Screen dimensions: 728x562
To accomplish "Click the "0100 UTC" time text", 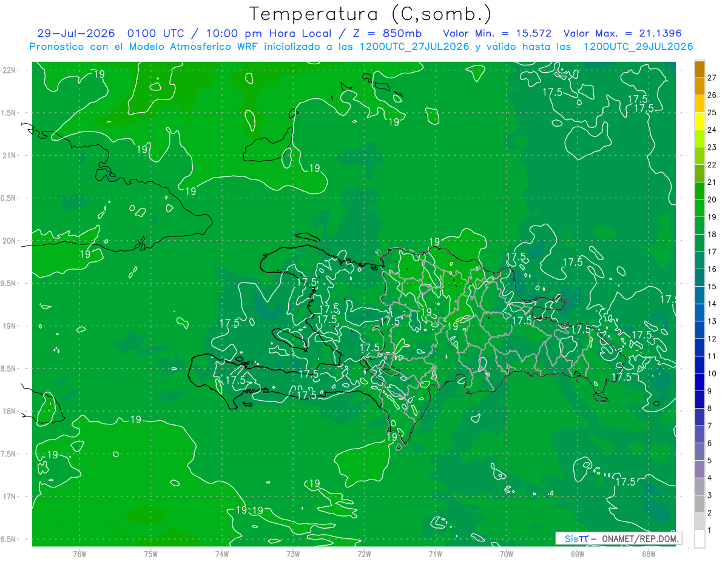I will click(x=156, y=33).
